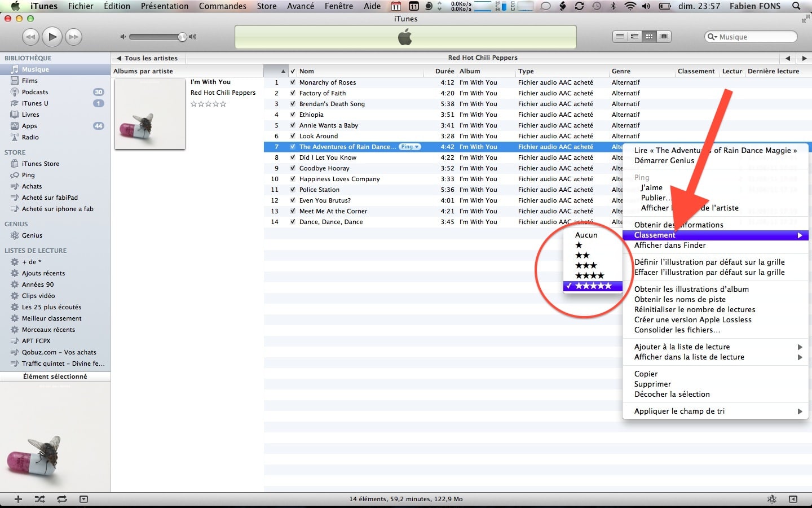
Task: Open the Ping dropdown on selected track
Action: pos(410,147)
